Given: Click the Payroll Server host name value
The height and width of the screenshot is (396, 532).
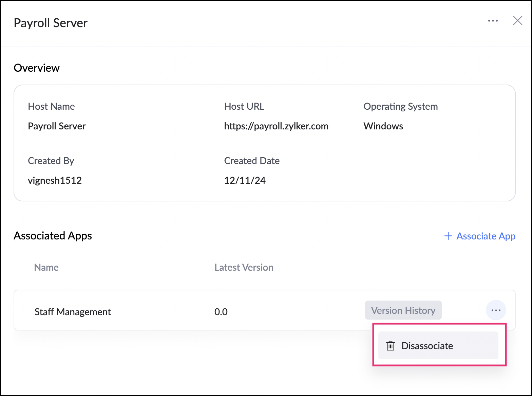Looking at the screenshot, I should (57, 126).
